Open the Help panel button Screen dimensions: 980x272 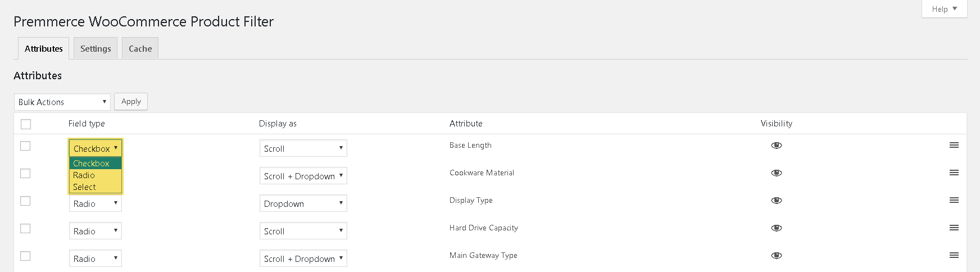point(944,9)
